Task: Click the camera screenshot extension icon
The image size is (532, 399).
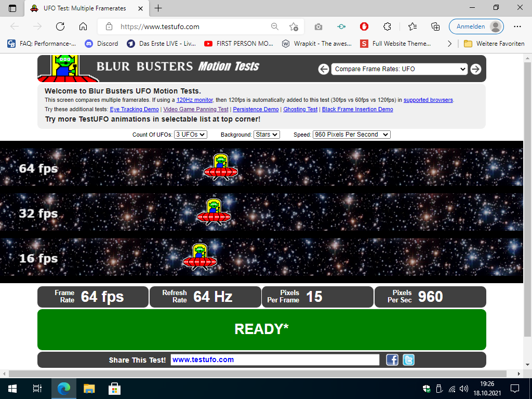Action: [x=318, y=26]
